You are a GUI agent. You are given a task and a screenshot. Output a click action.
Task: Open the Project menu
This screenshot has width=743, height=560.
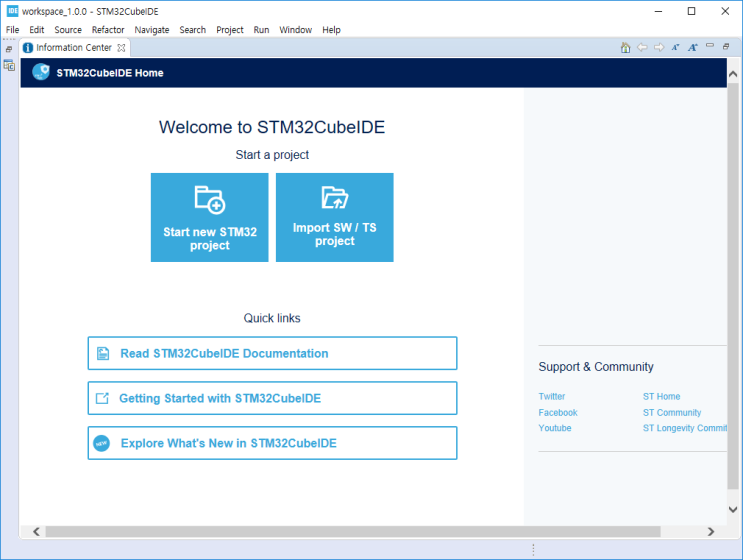230,30
